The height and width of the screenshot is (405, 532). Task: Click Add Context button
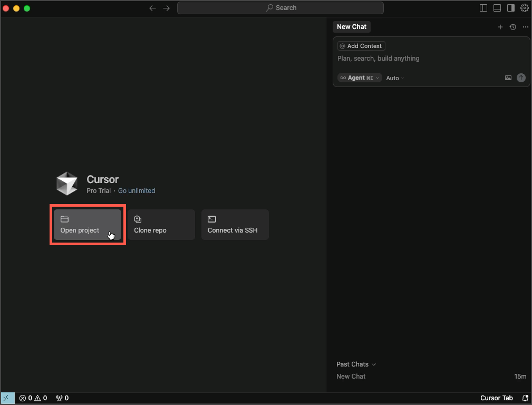(x=361, y=46)
